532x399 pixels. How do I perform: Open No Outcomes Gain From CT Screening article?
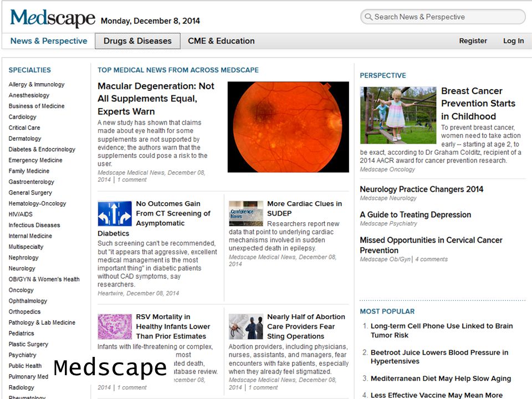(154, 218)
